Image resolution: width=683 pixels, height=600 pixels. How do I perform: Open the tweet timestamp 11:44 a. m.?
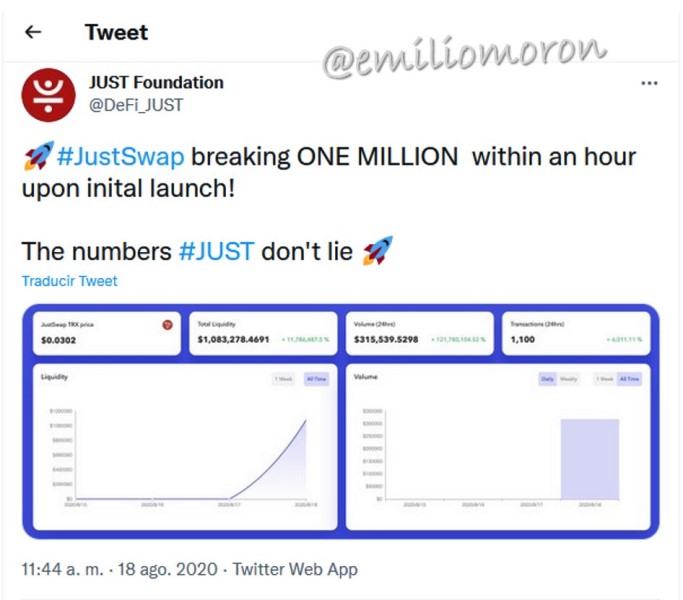tap(63, 569)
